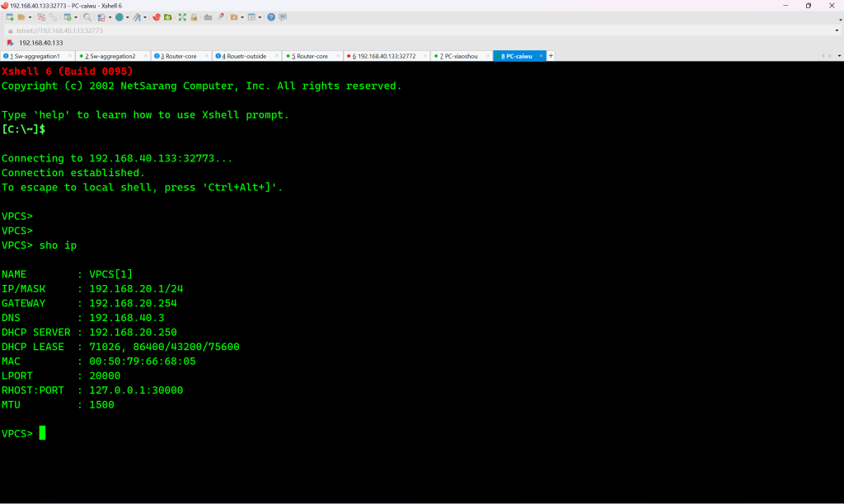Open Help via blue question mark icon
The width and height of the screenshot is (844, 504).
coord(271,17)
